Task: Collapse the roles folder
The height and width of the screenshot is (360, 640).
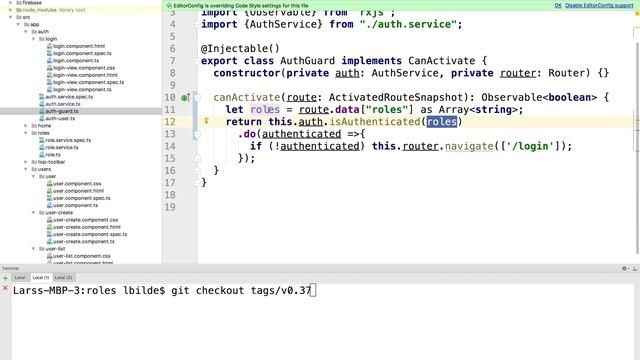Action: 26,133
